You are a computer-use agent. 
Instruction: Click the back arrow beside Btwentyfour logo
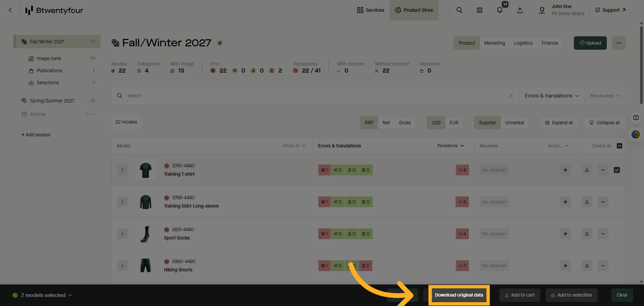tap(10, 10)
